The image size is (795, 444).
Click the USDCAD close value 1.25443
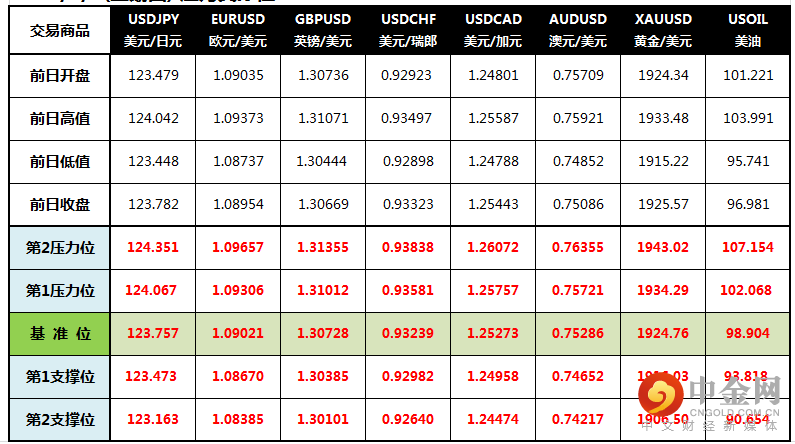point(493,204)
